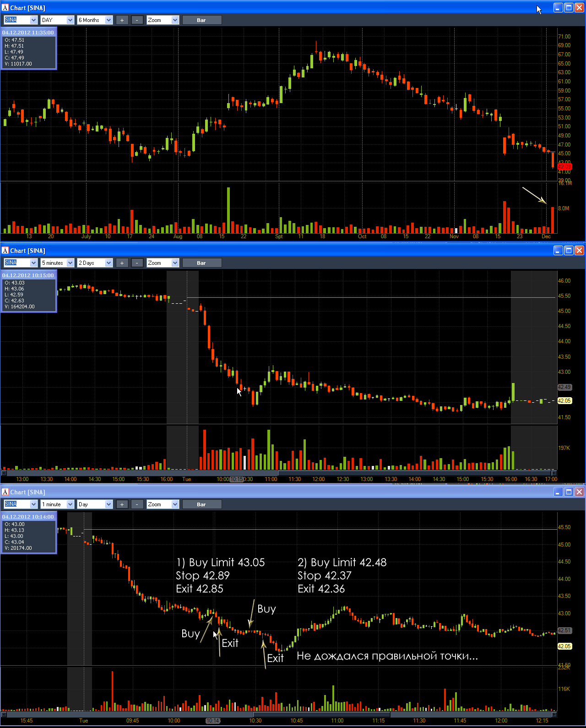The width and height of the screenshot is (586, 728).
Task: Click left scroll arrow of the 1-minute chart scrollbar
Action: (4, 714)
